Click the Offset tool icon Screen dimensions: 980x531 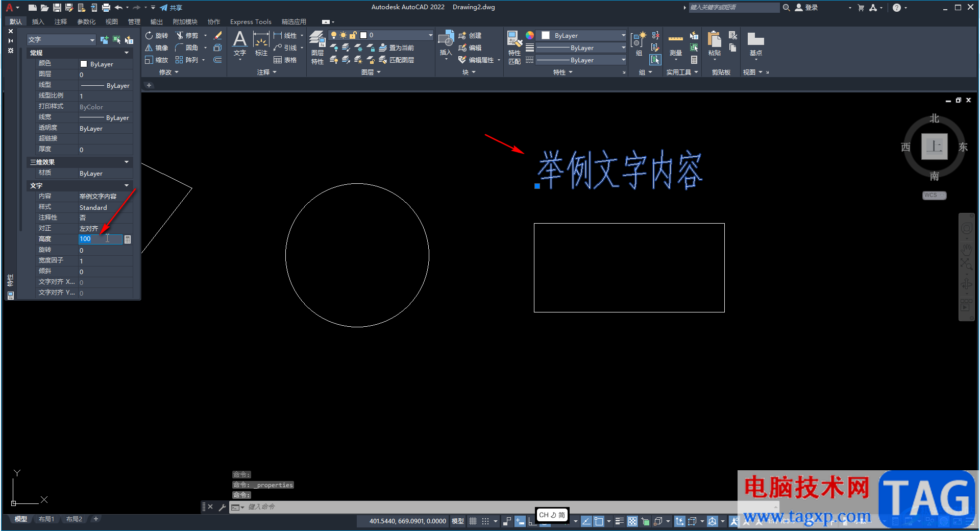tap(217, 60)
